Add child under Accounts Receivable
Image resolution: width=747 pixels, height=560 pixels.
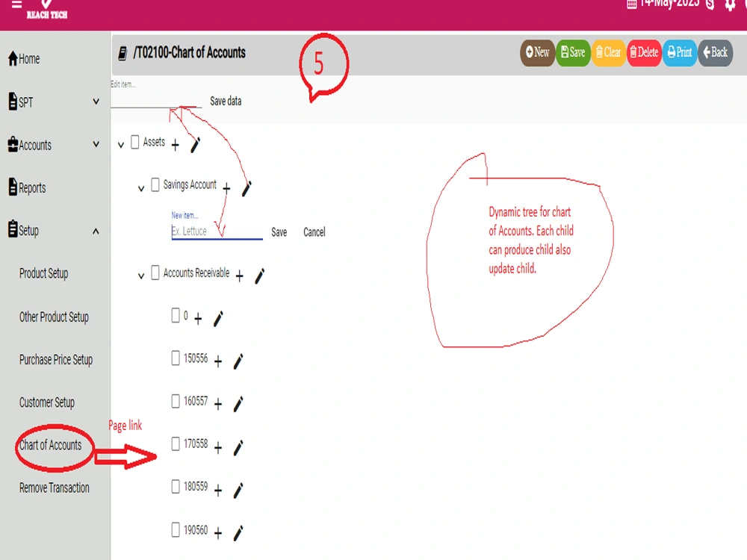pos(240,276)
